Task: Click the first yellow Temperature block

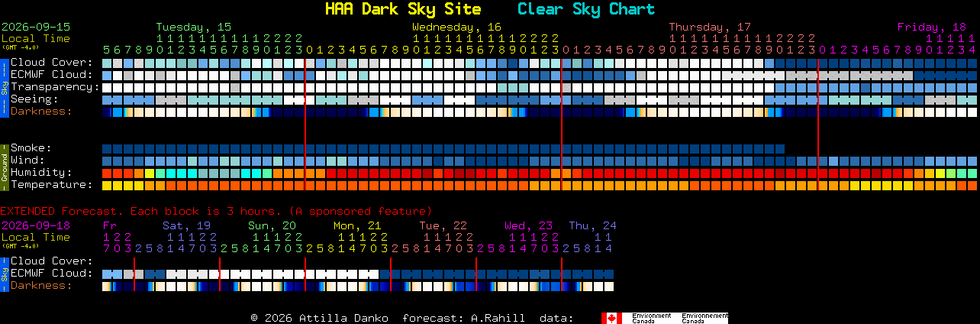Action: [x=107, y=186]
